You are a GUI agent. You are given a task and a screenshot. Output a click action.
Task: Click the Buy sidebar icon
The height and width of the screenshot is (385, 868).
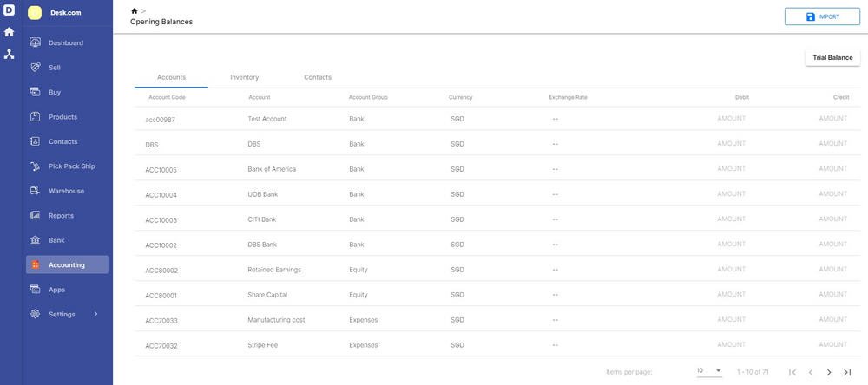coord(36,92)
